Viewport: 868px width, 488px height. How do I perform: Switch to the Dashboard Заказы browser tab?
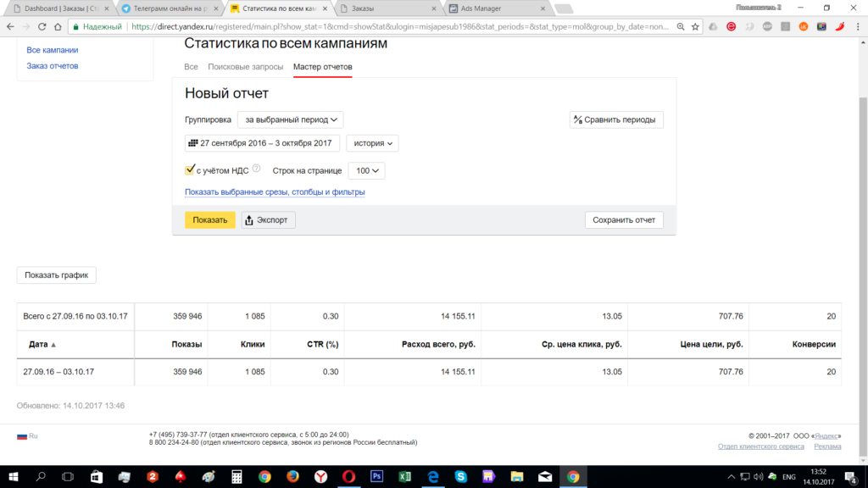[x=60, y=8]
